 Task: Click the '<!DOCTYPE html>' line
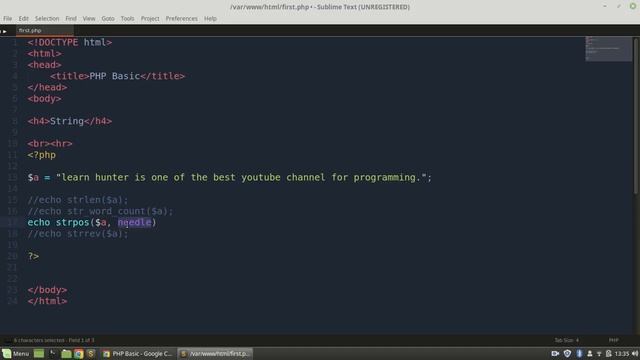pos(70,42)
